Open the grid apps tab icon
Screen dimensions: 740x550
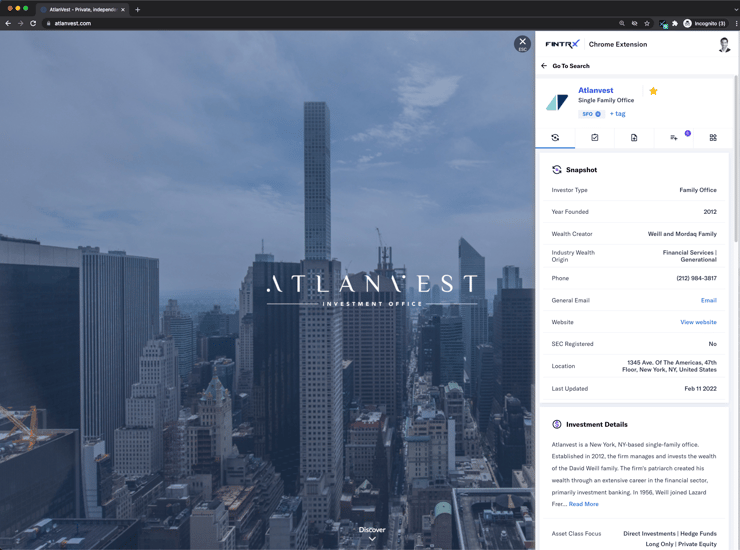tap(713, 137)
